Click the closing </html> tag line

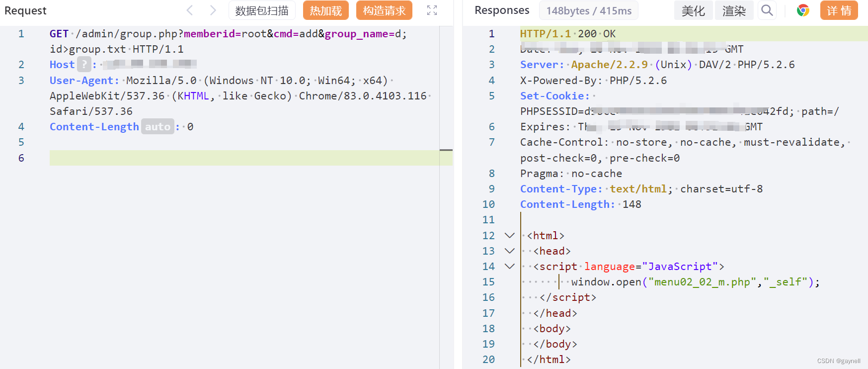549,360
